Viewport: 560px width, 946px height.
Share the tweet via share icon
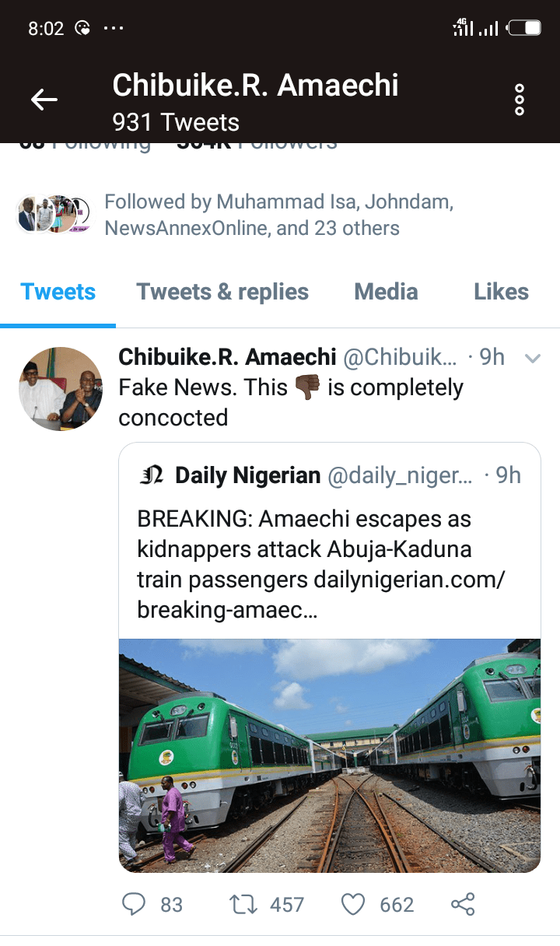click(463, 904)
